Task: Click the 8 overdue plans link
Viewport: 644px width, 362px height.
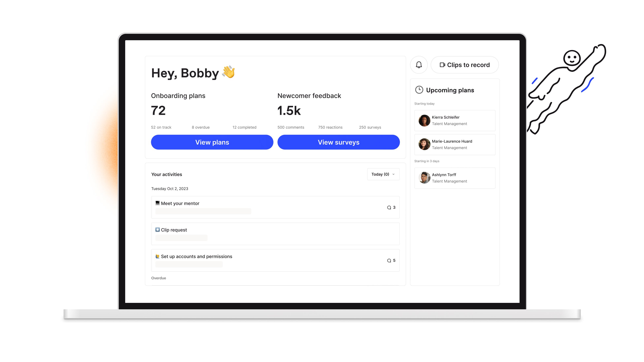Action: coord(200,127)
